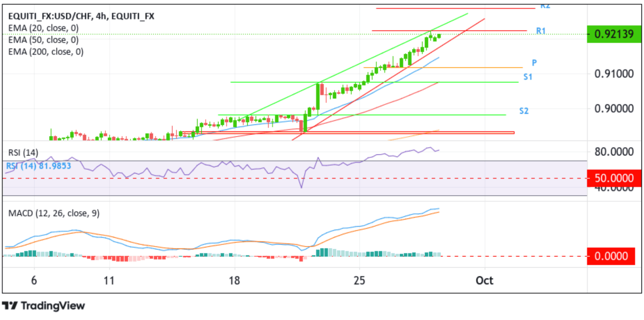Screen dimensions: 644x320
Task: Click the TradingView logo
Action: pyautogui.click(x=44, y=306)
